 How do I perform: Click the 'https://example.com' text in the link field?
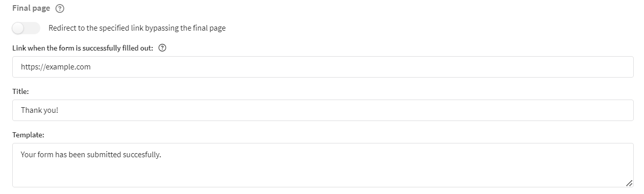click(56, 67)
